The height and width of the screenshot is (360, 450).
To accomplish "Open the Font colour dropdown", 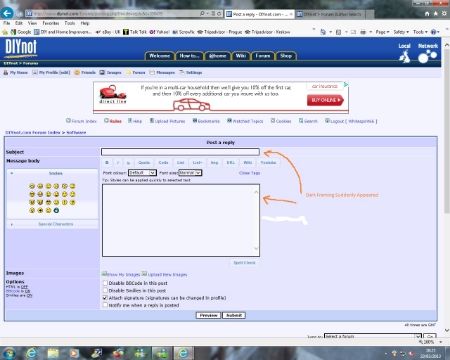I will pyautogui.click(x=142, y=173).
